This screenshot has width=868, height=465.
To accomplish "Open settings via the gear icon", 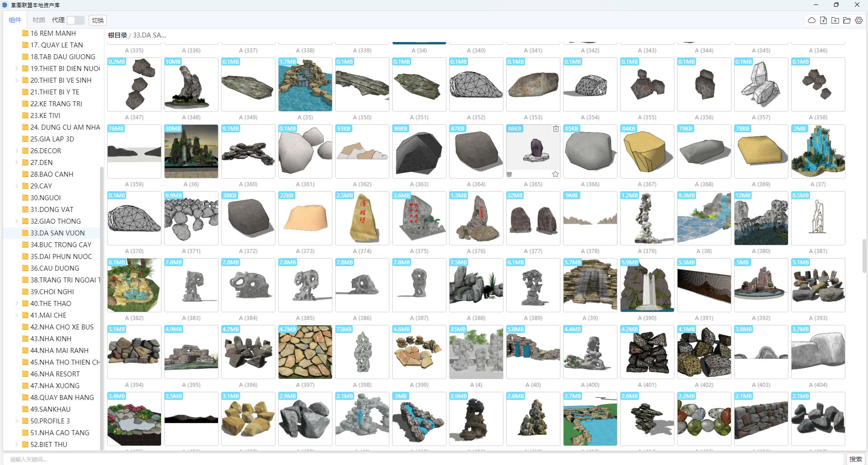I will [859, 20].
